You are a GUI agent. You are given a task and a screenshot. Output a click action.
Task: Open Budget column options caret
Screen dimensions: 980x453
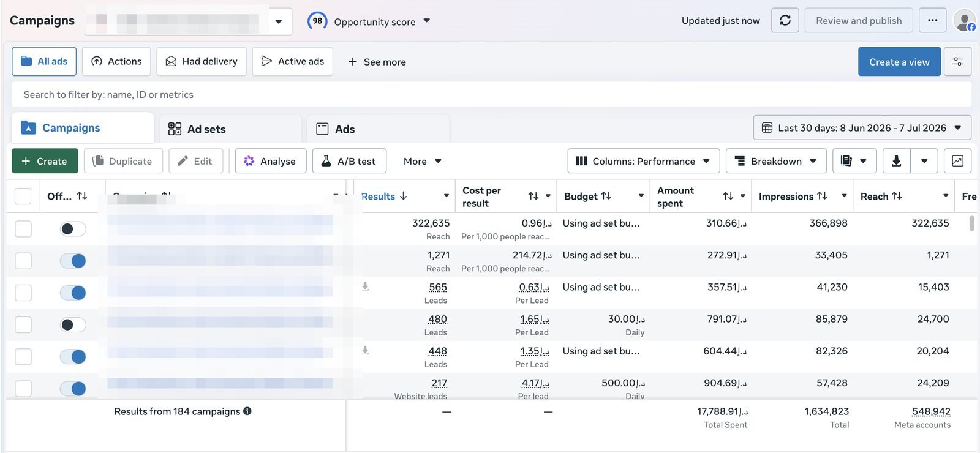click(x=641, y=196)
